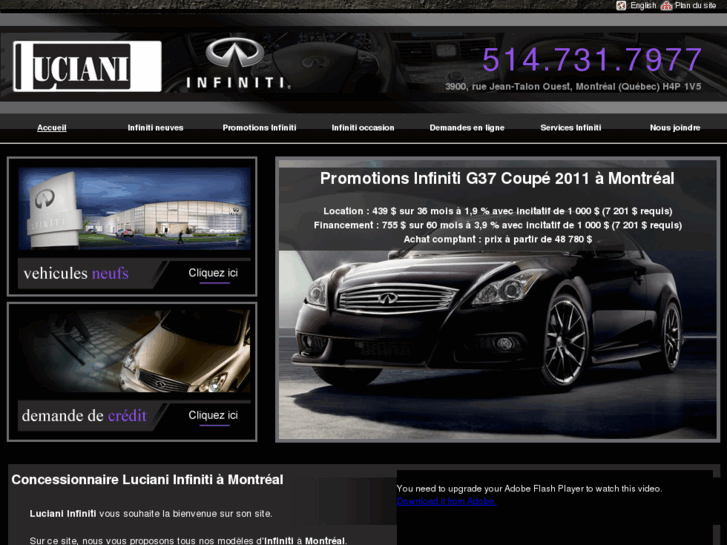Click the Luciani logo
Screen dimensions: 727x545
pyautogui.click(x=87, y=66)
